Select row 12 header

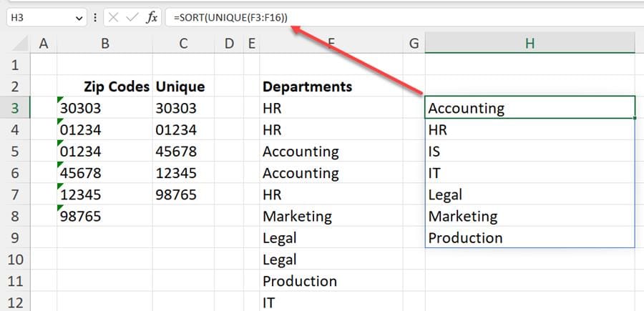point(15,302)
